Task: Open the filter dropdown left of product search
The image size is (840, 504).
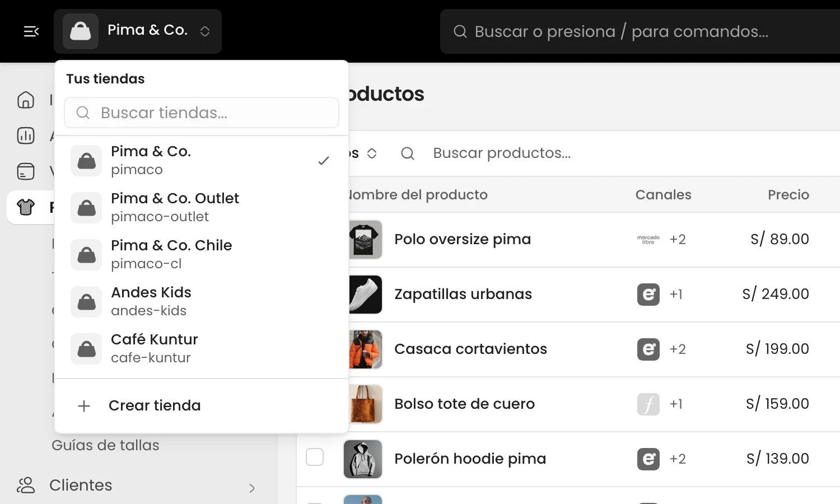Action: coord(363,153)
